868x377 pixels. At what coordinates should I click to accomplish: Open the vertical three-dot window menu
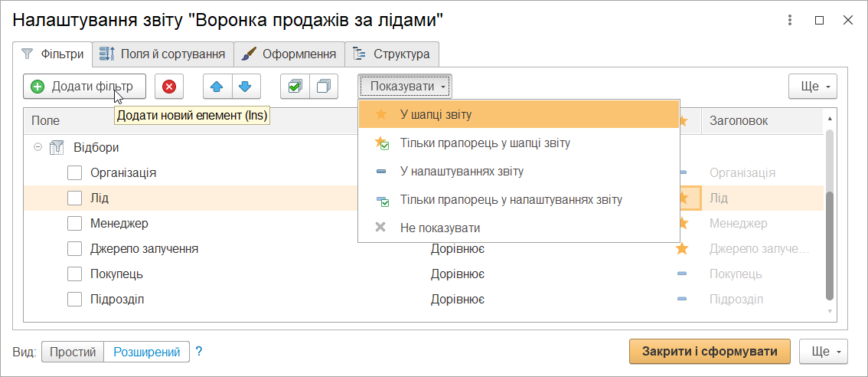(790, 20)
